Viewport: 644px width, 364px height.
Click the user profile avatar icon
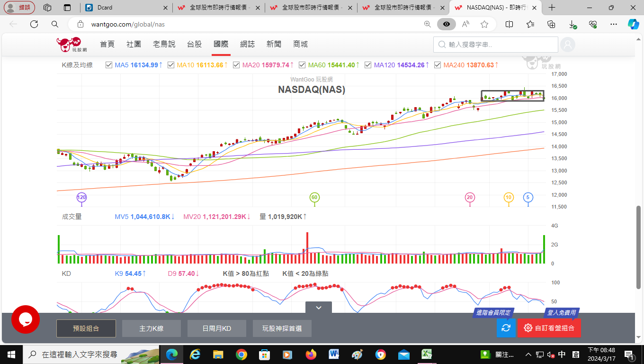click(x=567, y=45)
